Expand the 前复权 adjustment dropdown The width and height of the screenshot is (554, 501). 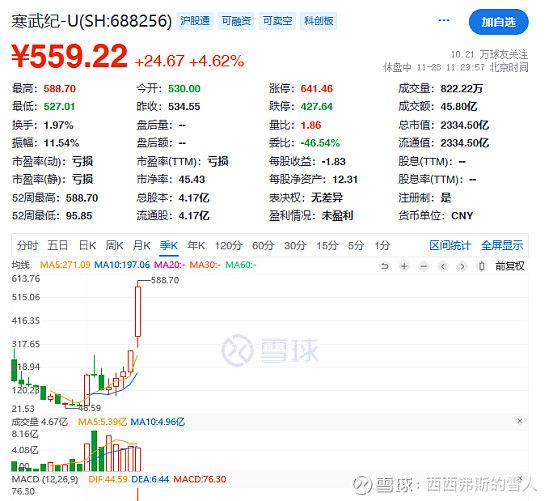pyautogui.click(x=510, y=266)
